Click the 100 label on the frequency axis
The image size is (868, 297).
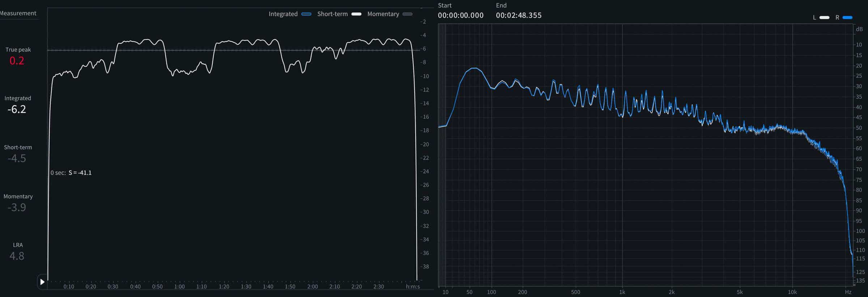click(492, 292)
